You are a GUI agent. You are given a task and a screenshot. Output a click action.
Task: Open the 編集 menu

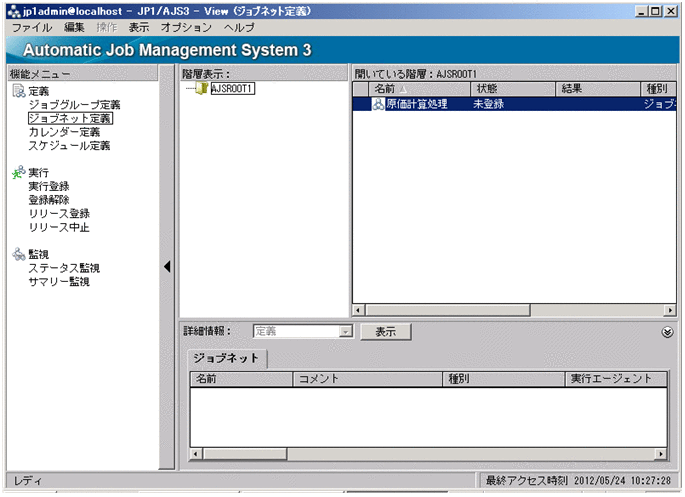(74, 28)
